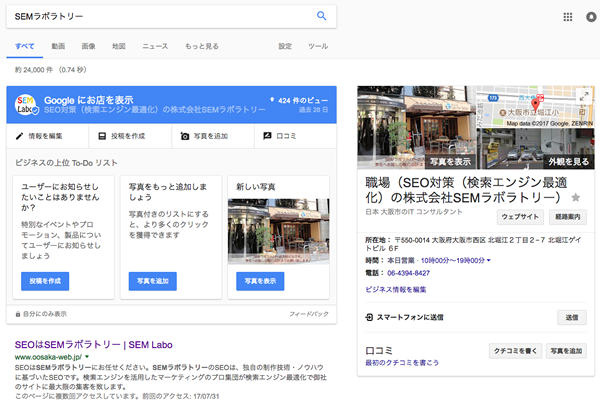600x400 pixels.
Task: Expand the map with the arrows icon
Action: (x=584, y=96)
